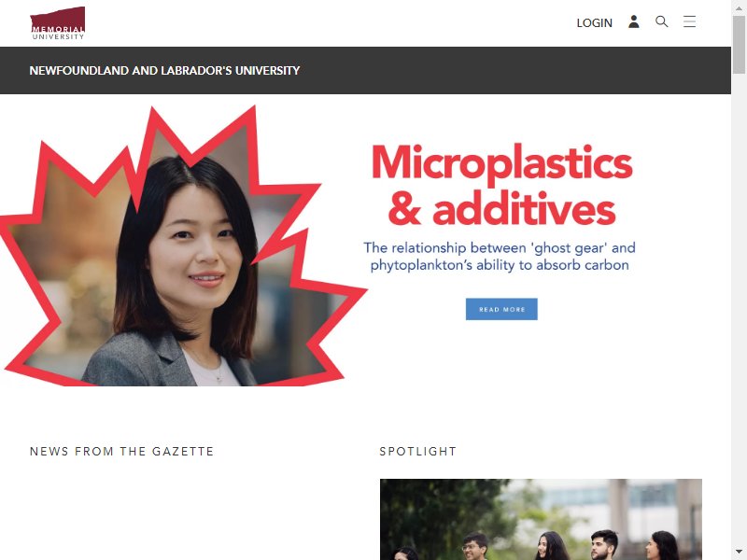Click the Memorial University logo

point(58,22)
